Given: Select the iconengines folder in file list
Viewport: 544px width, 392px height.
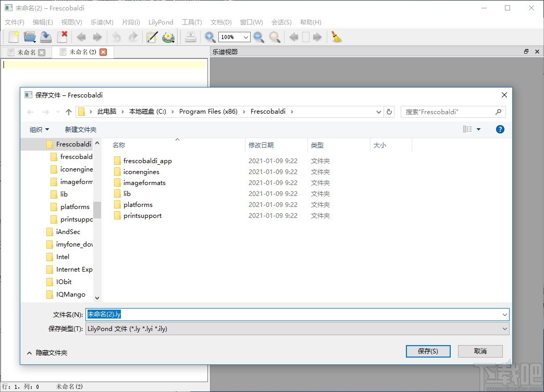Looking at the screenshot, I should click(x=141, y=172).
